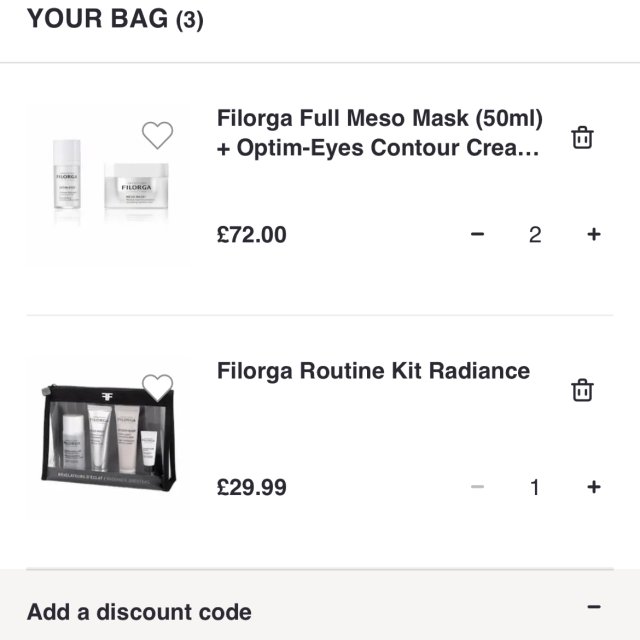
Task: Click the £72.00 price
Action: pyautogui.click(x=252, y=235)
